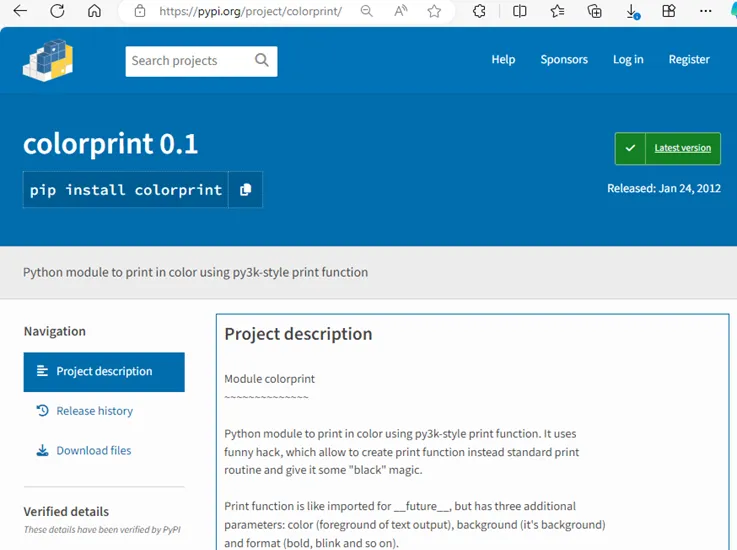The width and height of the screenshot is (737, 550).
Task: Refresh the page
Action: click(x=57, y=11)
